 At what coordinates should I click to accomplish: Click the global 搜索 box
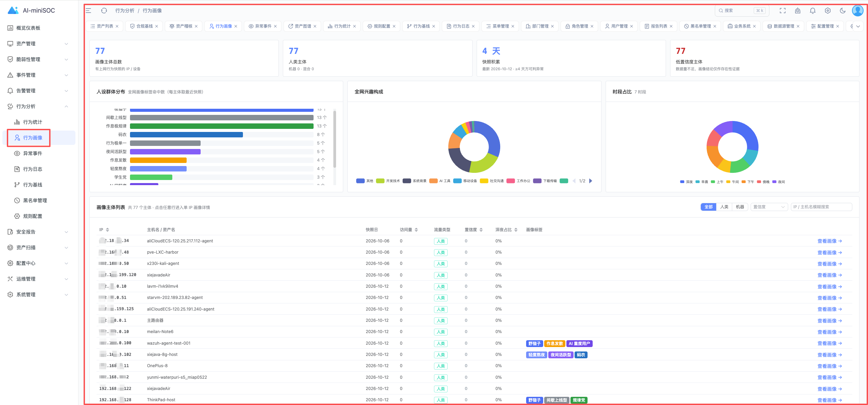point(742,11)
